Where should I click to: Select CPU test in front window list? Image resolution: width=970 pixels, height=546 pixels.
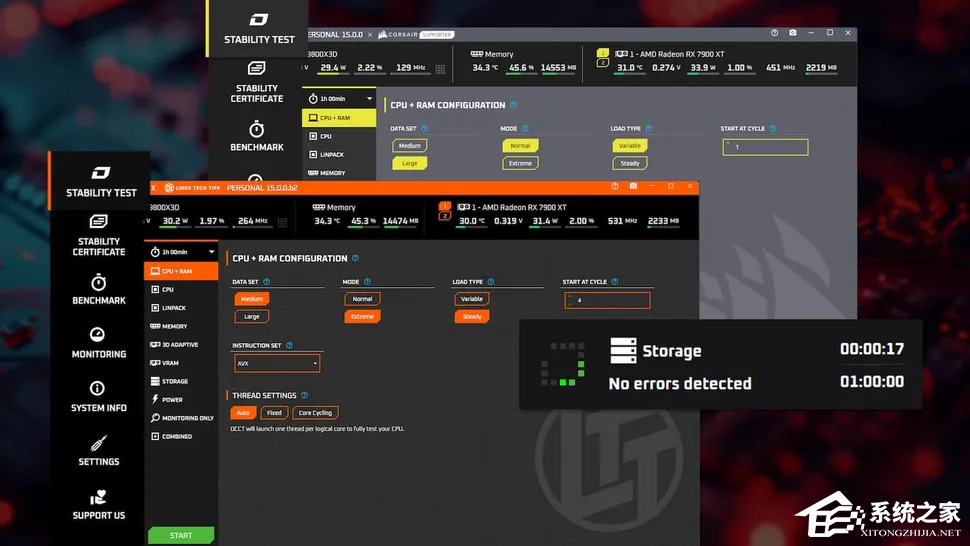(x=181, y=289)
